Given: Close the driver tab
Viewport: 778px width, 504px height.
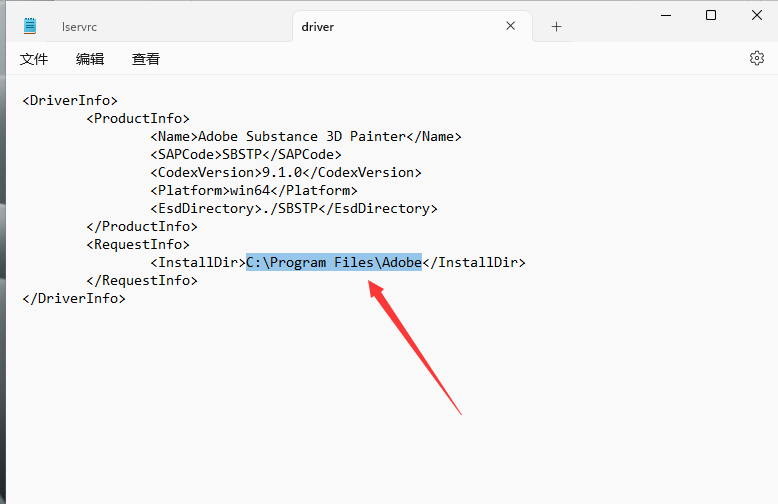Looking at the screenshot, I should click(511, 26).
